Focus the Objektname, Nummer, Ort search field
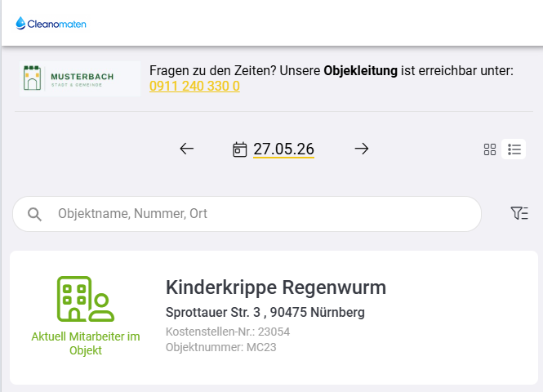Image resolution: width=543 pixels, height=392 pixels. (247, 214)
